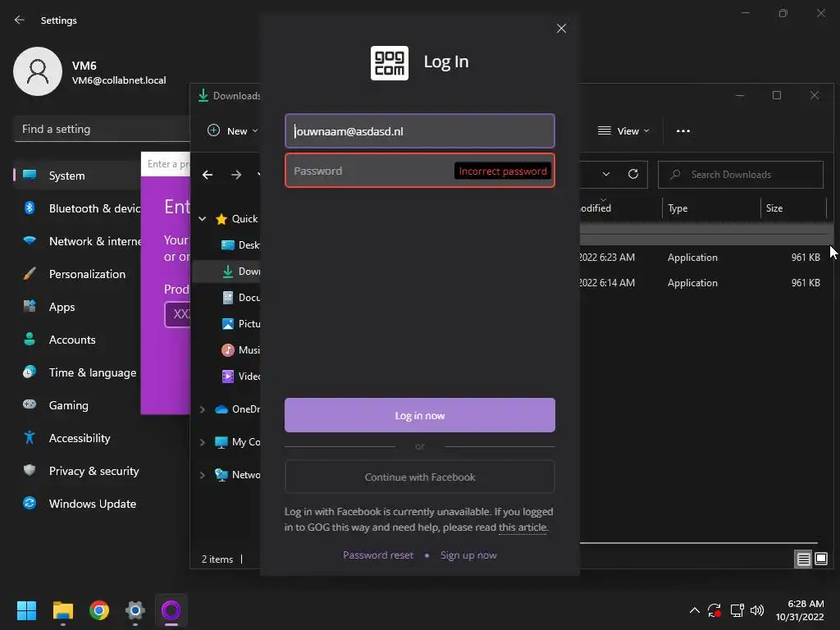Click the Accessibility figure icon
This screenshot has width=840, height=630.
(x=30, y=438)
